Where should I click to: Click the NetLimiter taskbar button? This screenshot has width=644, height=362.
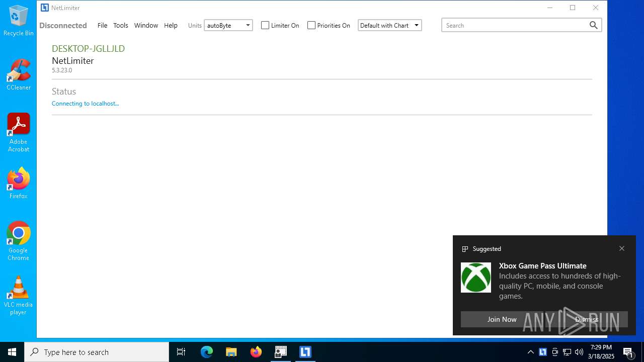tap(305, 352)
